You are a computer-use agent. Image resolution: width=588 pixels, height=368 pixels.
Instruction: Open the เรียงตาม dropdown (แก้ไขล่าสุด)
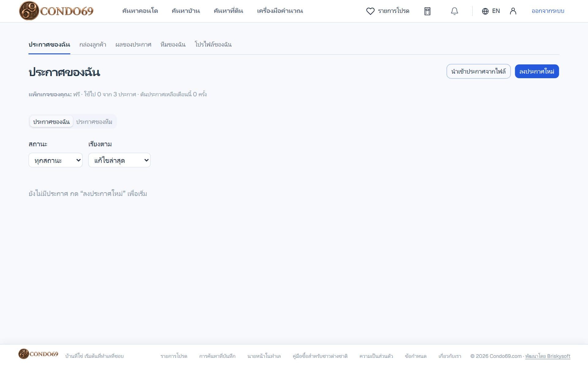119,160
